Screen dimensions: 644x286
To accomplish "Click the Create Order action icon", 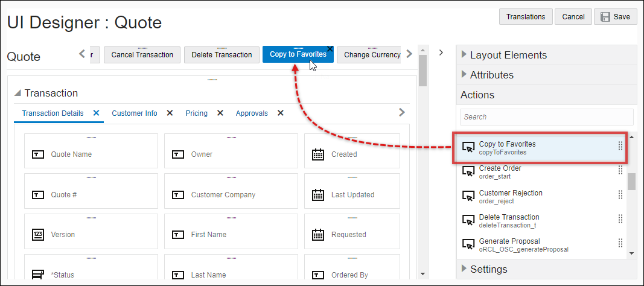I will point(468,173).
